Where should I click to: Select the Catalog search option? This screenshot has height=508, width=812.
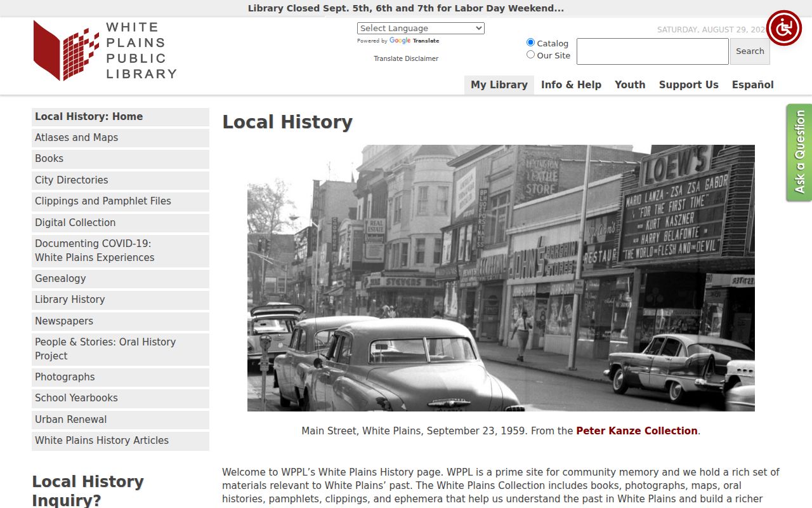[x=531, y=43]
